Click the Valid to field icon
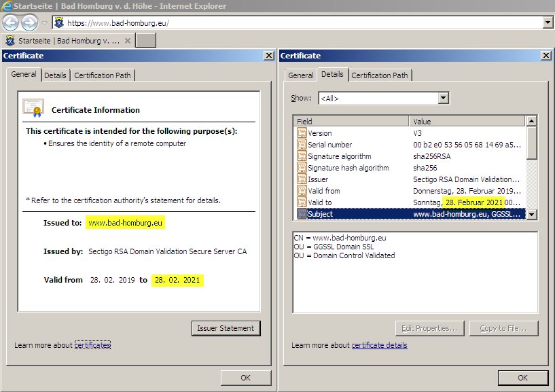 tap(302, 202)
